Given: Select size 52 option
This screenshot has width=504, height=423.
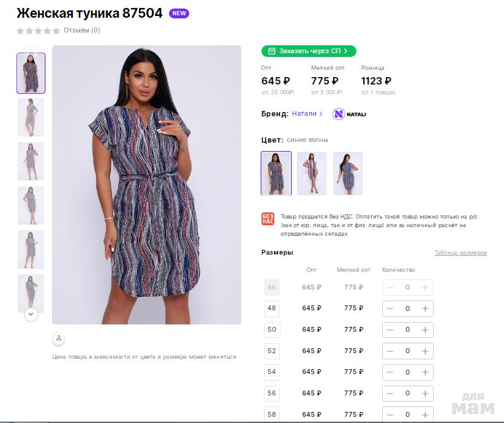Looking at the screenshot, I should click(272, 351).
